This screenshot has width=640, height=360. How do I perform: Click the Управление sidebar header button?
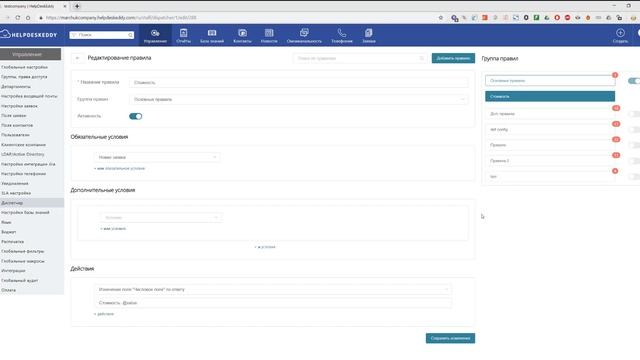[31, 54]
